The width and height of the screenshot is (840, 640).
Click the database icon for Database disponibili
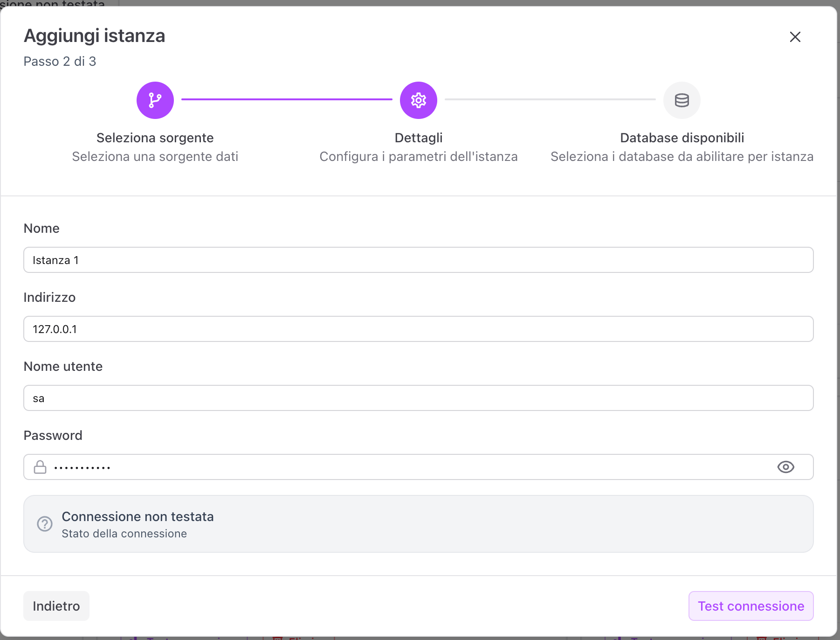[682, 100]
